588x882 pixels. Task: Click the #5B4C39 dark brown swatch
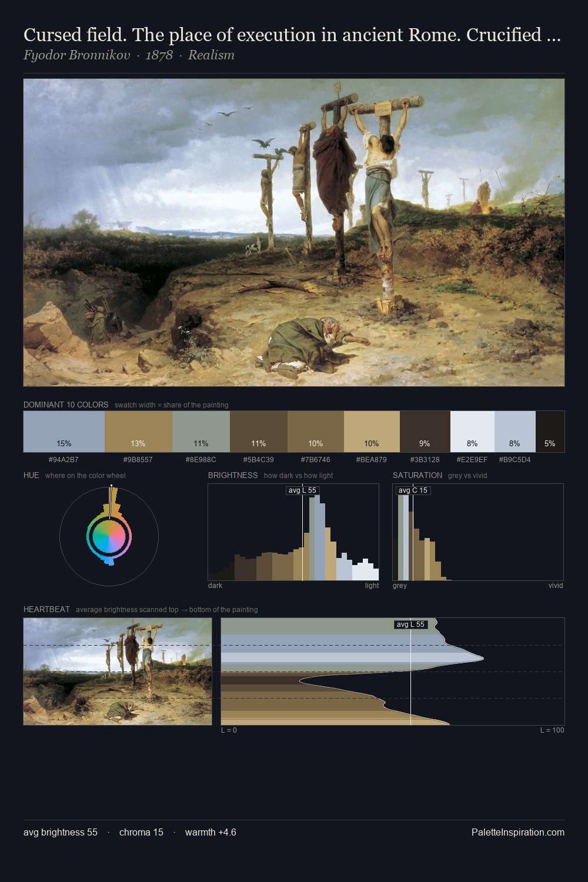259,432
